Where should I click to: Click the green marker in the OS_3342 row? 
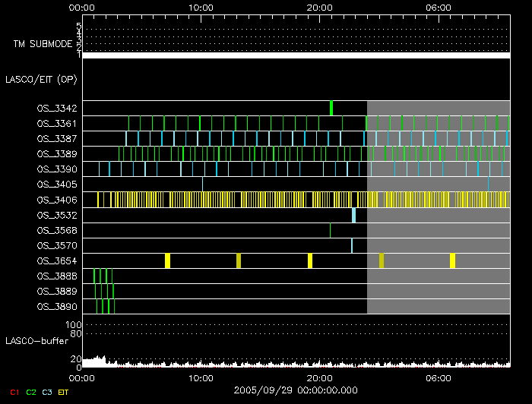coord(331,108)
